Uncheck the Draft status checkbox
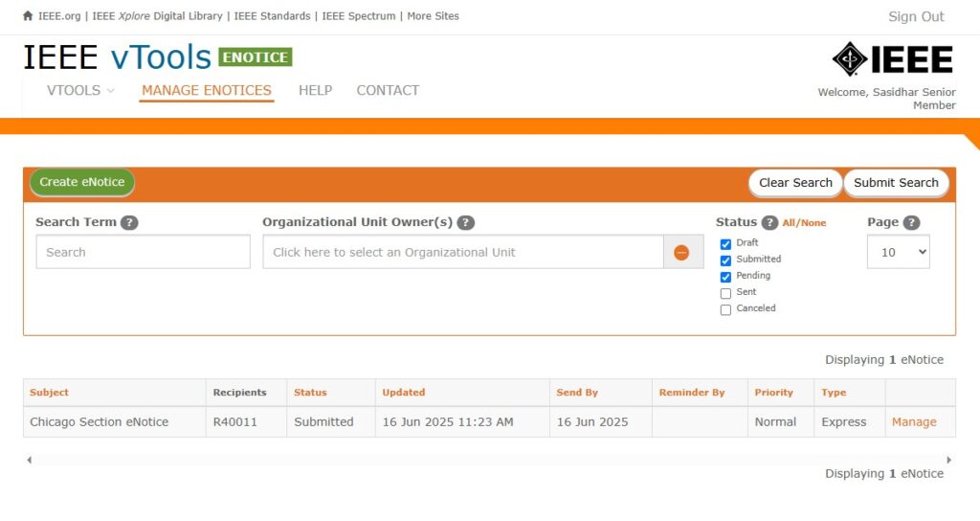Viewport: 980px width, 521px height. point(725,244)
